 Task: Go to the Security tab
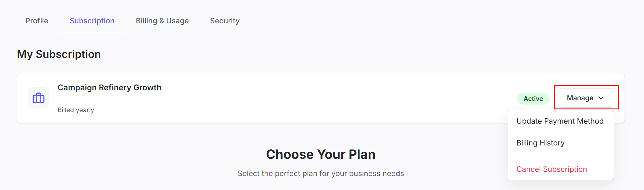225,21
